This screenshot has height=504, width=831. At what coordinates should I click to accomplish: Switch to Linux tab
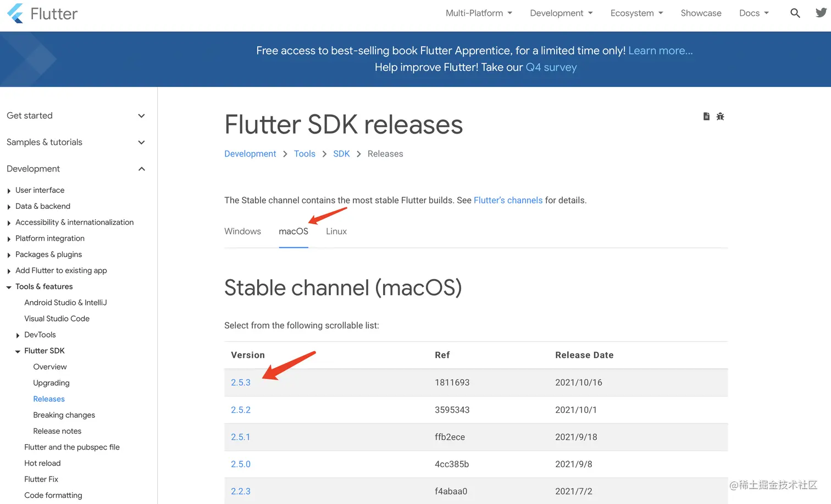(336, 231)
